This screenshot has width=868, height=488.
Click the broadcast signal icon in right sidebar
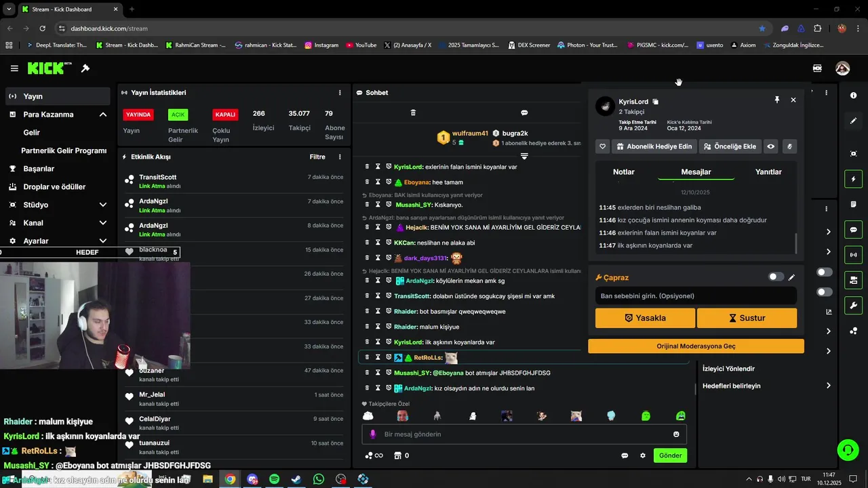point(853,255)
